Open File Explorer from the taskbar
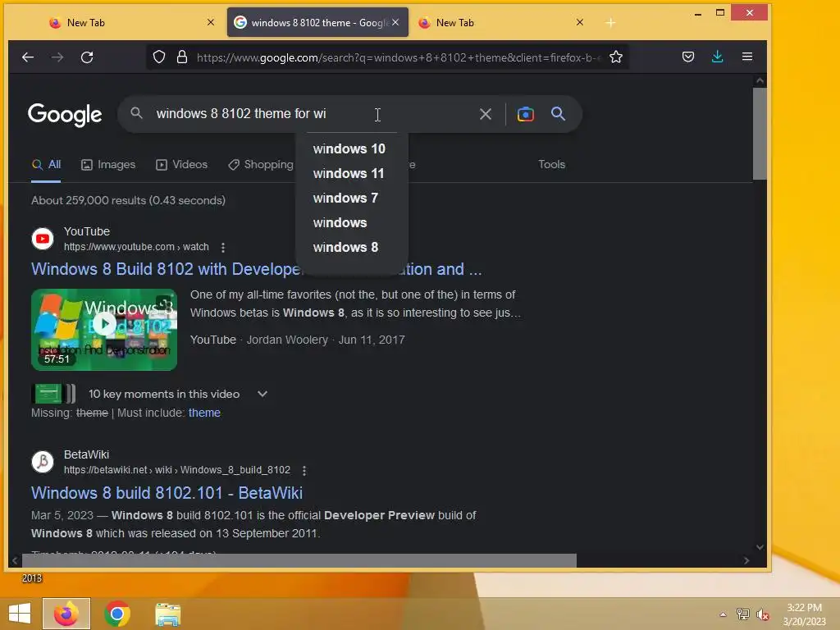The image size is (840, 630). 168,614
